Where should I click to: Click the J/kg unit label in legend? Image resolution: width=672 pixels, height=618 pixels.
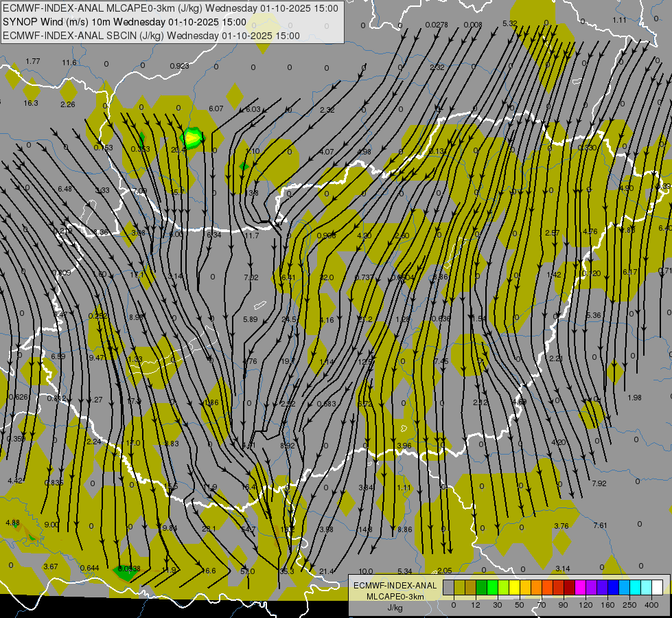pos(394,608)
